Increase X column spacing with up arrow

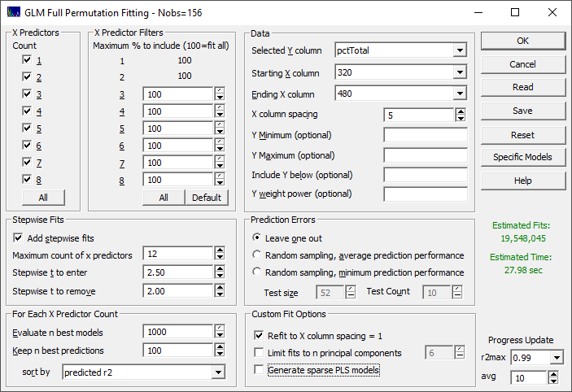point(461,112)
